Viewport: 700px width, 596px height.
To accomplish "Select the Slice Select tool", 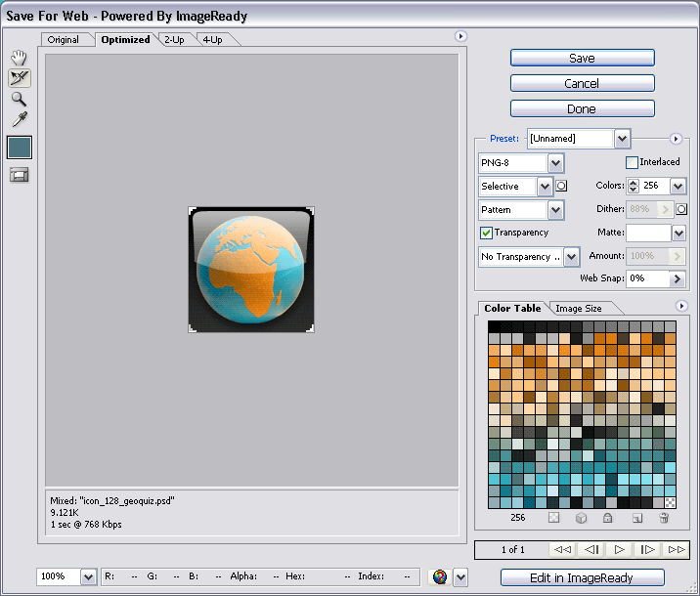I will (20, 78).
